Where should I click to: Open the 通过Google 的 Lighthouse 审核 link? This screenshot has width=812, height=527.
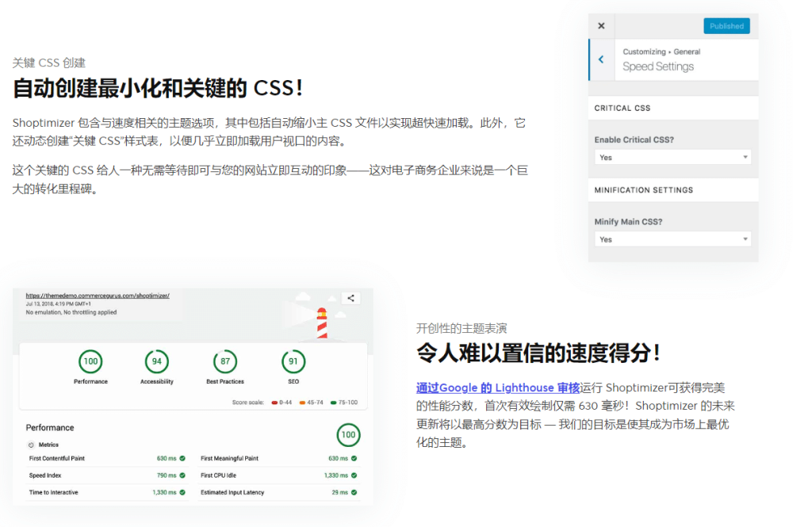[x=498, y=388]
